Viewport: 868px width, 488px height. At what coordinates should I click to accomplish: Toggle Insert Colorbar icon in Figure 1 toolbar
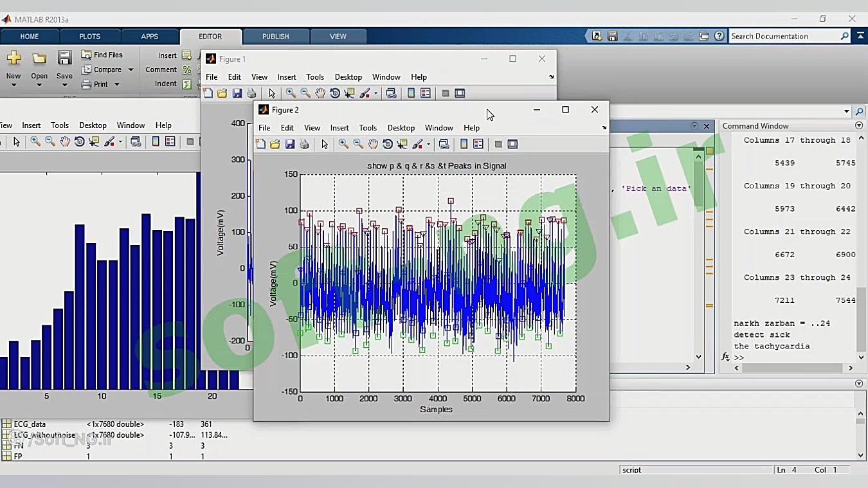click(x=411, y=93)
